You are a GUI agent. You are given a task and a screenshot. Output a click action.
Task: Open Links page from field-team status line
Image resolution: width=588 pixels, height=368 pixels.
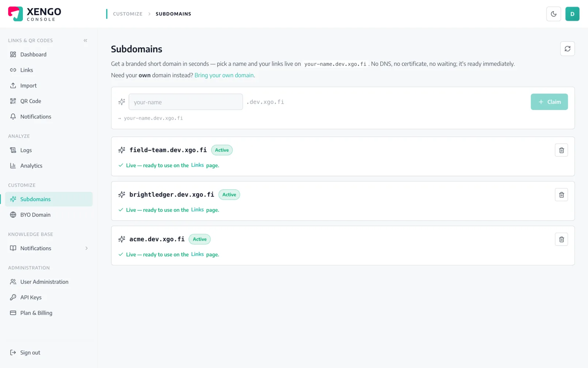197,165
